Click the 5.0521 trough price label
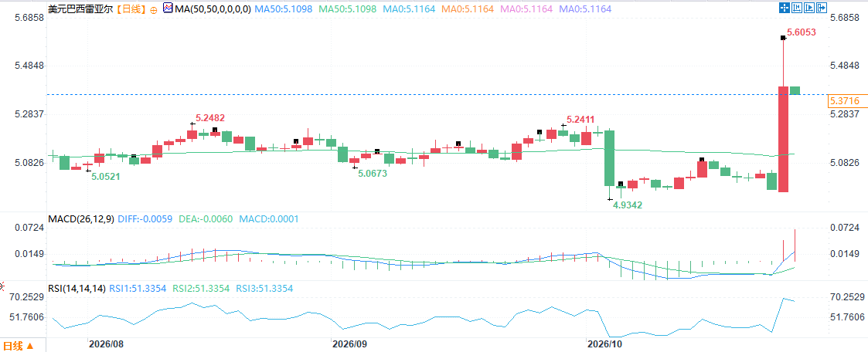The image size is (868, 352). [x=106, y=176]
